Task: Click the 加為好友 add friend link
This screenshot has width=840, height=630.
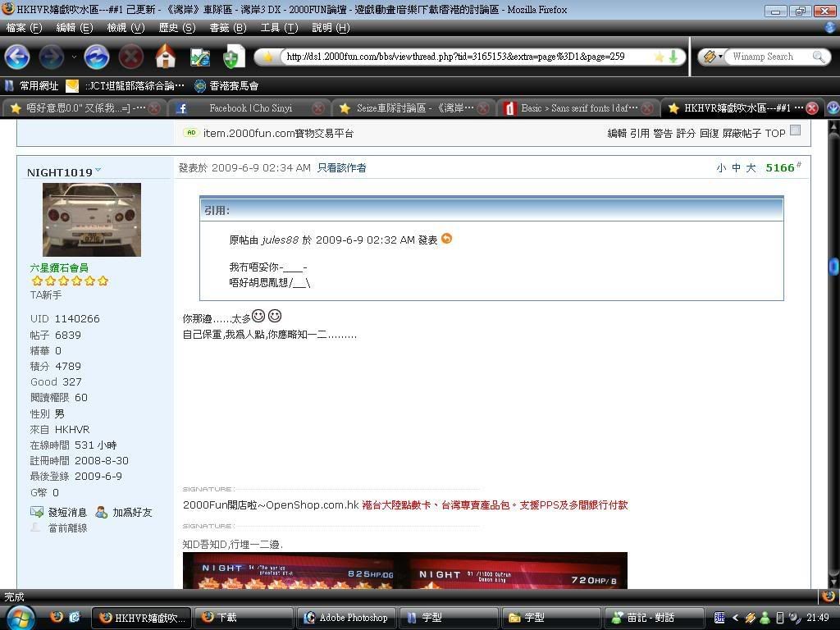Action: (132, 512)
